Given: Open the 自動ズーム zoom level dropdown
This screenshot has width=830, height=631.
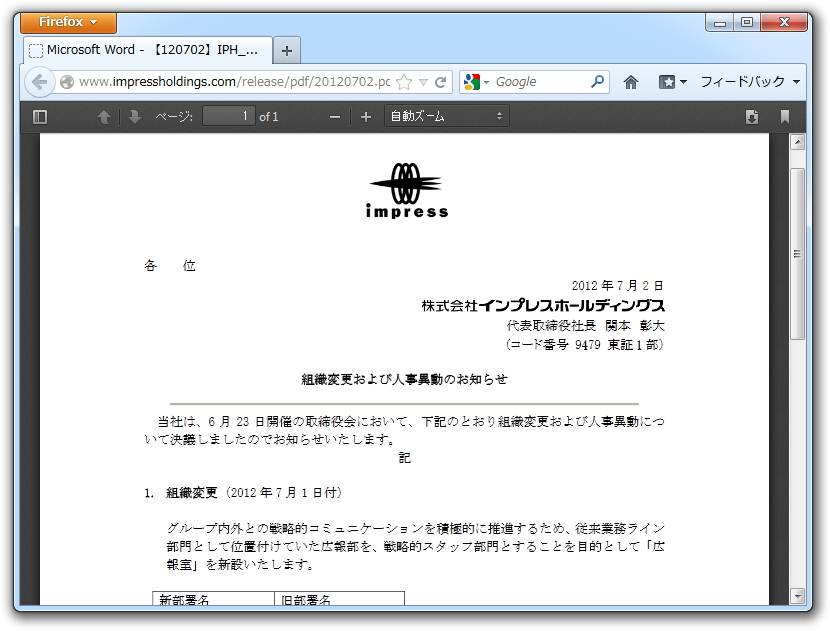Looking at the screenshot, I should point(446,116).
